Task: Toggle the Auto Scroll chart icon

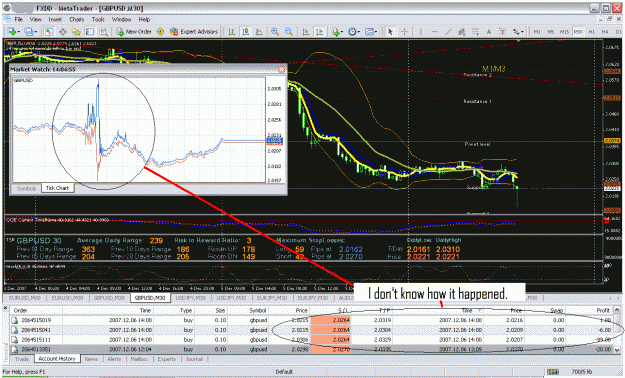Action: (x=306, y=32)
